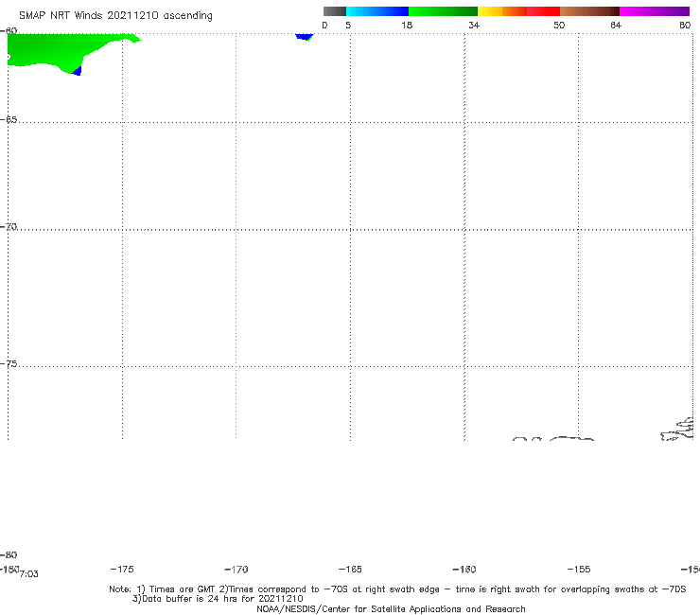Click the gray 0-5 color bar segment
The image size is (700, 615).
(x=334, y=11)
